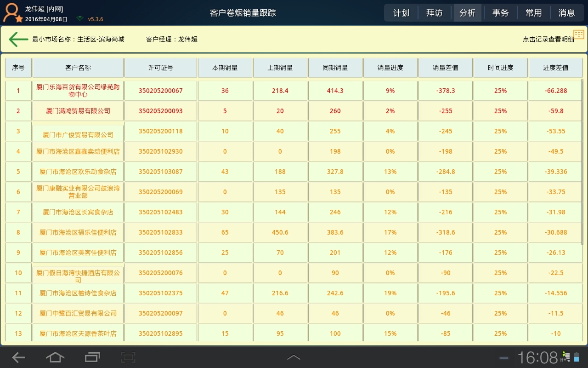Tap the green Wi-Fi status icon
Image resolution: width=588 pixels, height=368 pixels.
[x=80, y=19]
